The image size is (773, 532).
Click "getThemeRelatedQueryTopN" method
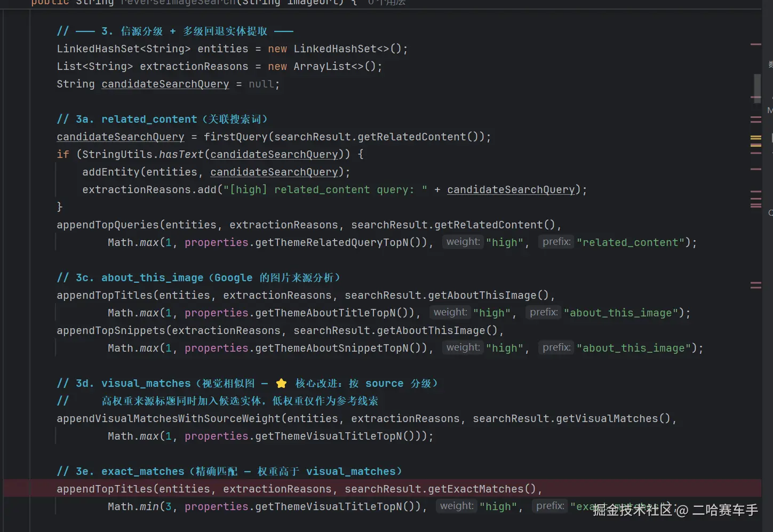332,242
